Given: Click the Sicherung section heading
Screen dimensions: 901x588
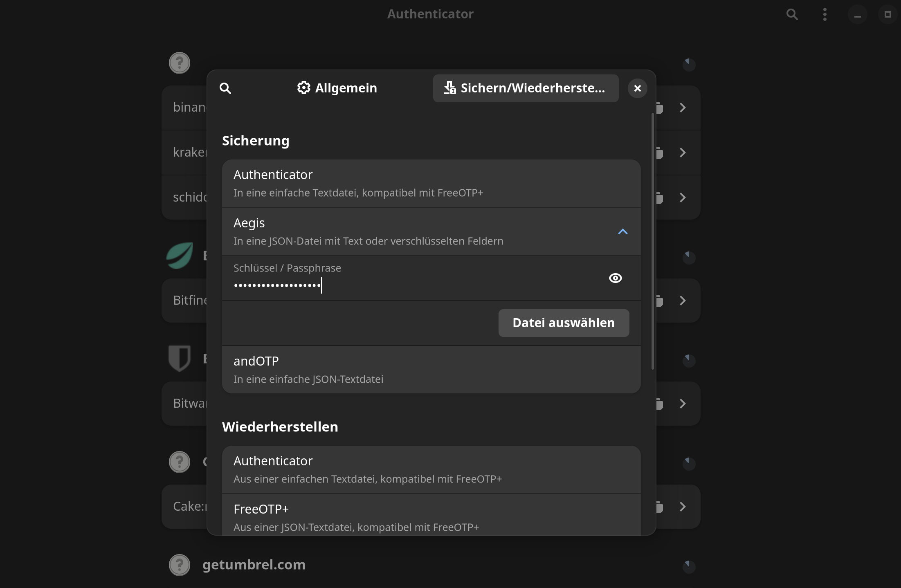Looking at the screenshot, I should click(x=256, y=141).
